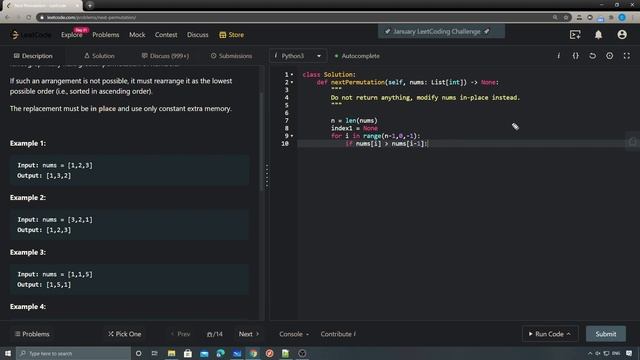This screenshot has width=640, height=360.
Task: Open a new browser tab
Action: [x=90, y=5]
